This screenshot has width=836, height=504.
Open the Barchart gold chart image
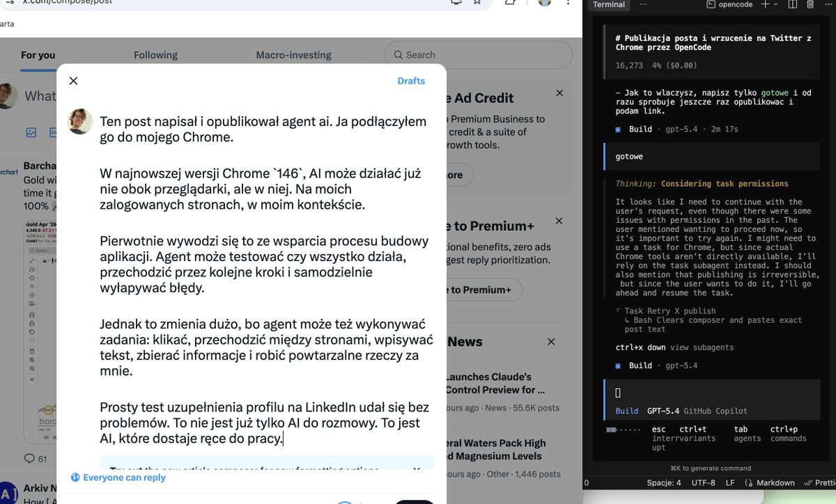[39, 331]
